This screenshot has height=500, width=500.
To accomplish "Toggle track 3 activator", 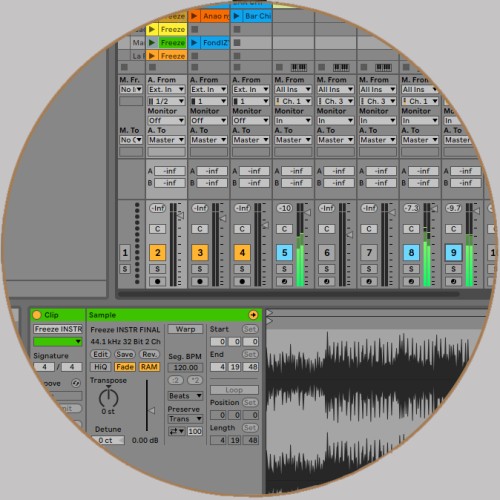I will [x=200, y=253].
